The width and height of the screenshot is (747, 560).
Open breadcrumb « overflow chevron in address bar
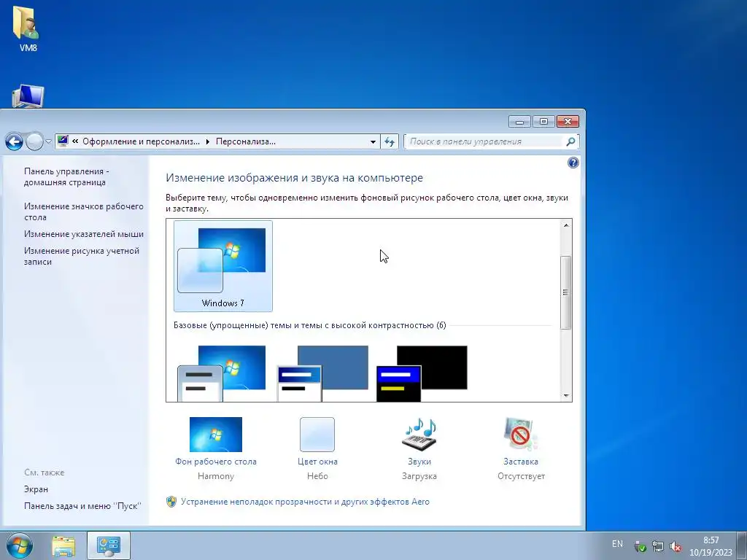coord(75,141)
